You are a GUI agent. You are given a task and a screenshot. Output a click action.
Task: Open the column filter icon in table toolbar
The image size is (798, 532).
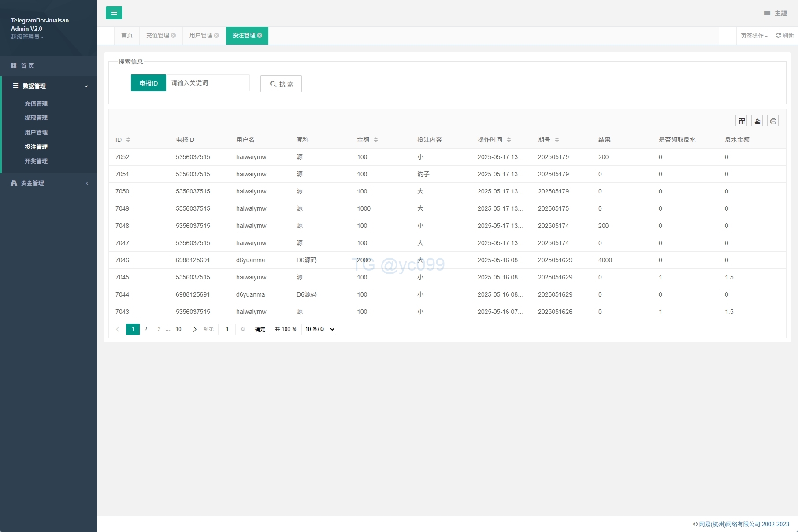click(742, 121)
